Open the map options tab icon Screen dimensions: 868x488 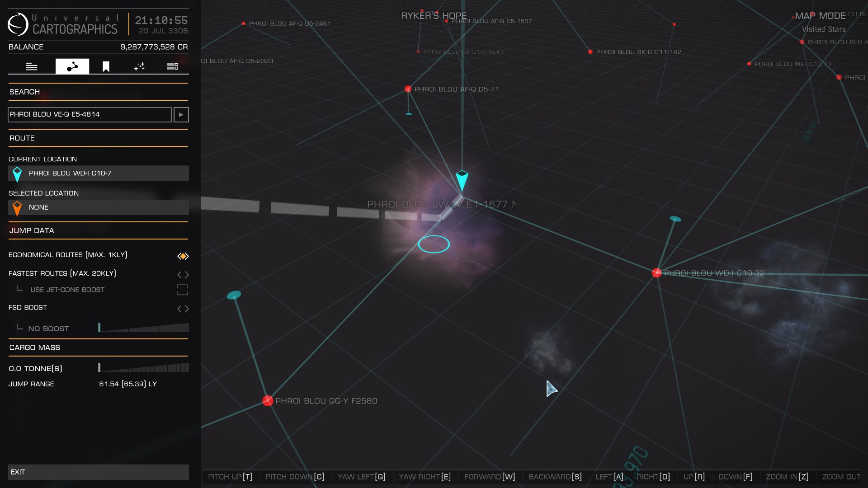coord(172,66)
